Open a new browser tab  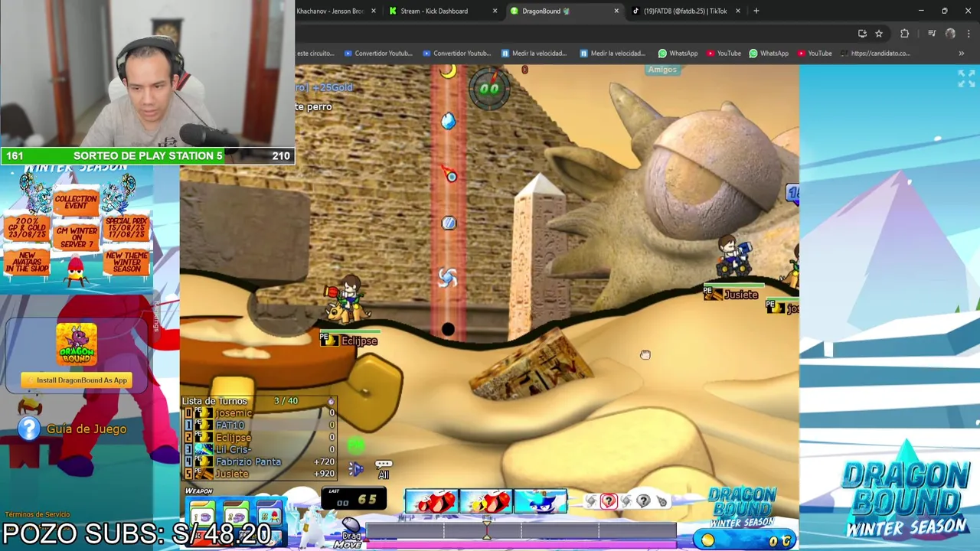tap(756, 11)
